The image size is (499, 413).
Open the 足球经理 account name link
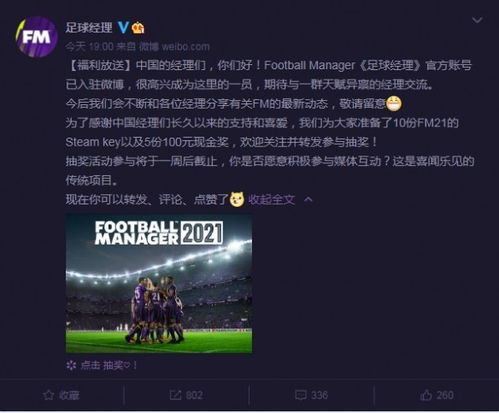pyautogui.click(x=89, y=28)
